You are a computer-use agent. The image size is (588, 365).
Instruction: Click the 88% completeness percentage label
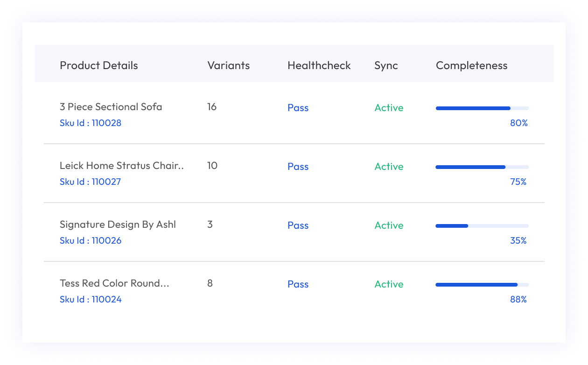click(518, 299)
